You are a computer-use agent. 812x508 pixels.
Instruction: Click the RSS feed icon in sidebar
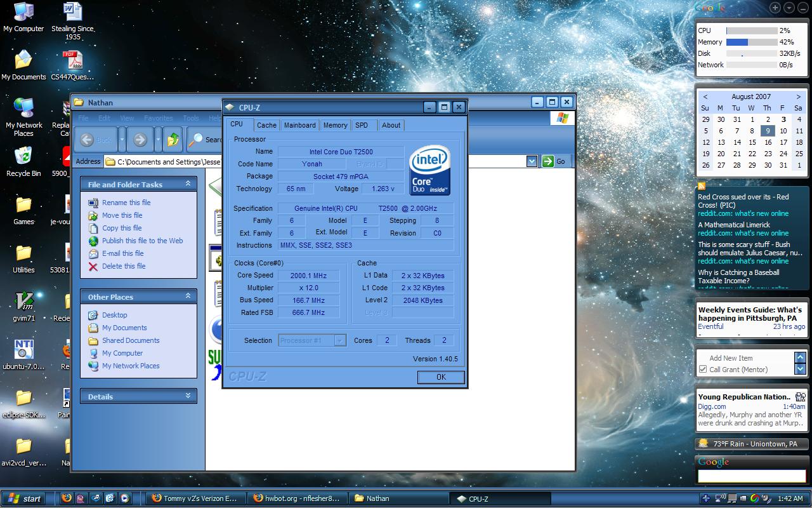[x=702, y=186]
